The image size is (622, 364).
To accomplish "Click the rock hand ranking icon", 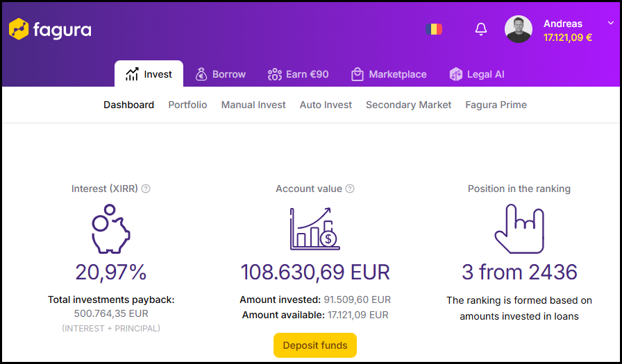I will pyautogui.click(x=519, y=229).
